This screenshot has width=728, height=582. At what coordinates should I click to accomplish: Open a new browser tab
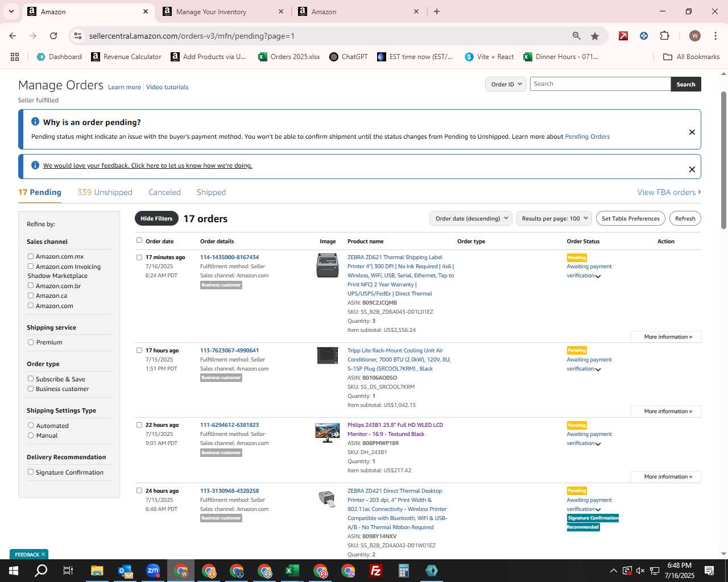(437, 11)
